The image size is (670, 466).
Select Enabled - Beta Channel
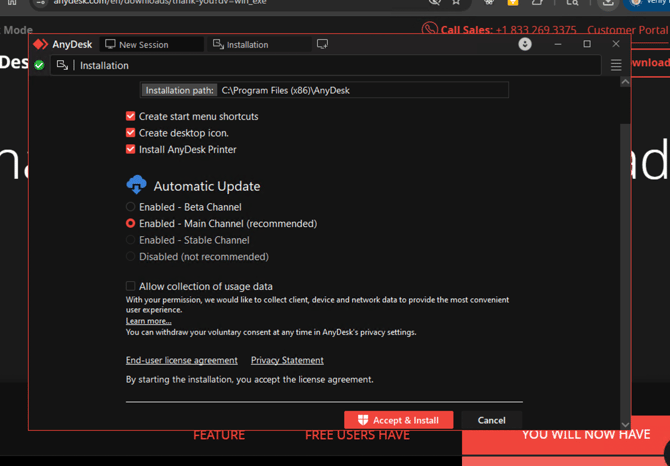(x=130, y=207)
